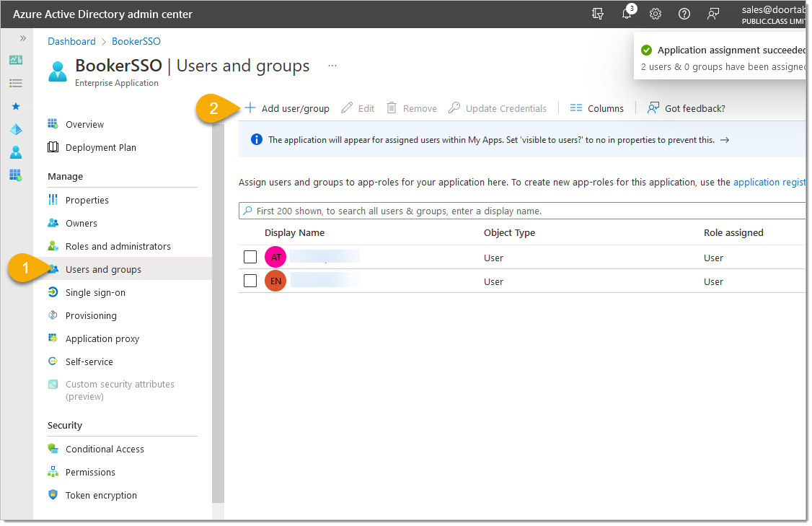Open the ellipsis more options beside title
Image resolution: width=812 pixels, height=526 pixels.
click(332, 66)
